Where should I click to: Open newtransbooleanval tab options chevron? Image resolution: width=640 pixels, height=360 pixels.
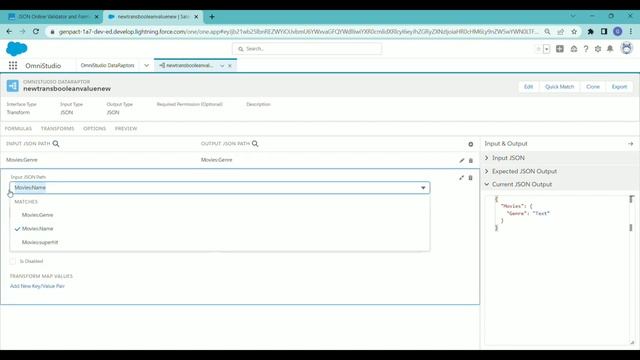222,66
